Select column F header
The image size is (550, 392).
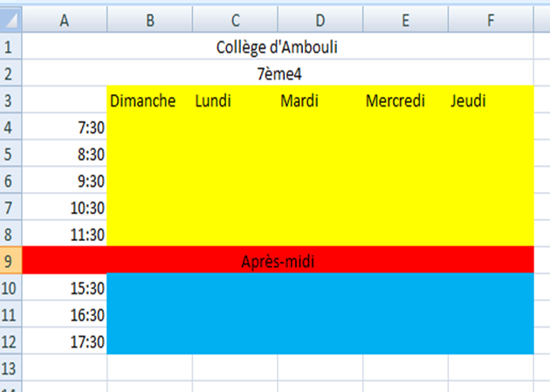point(491,20)
